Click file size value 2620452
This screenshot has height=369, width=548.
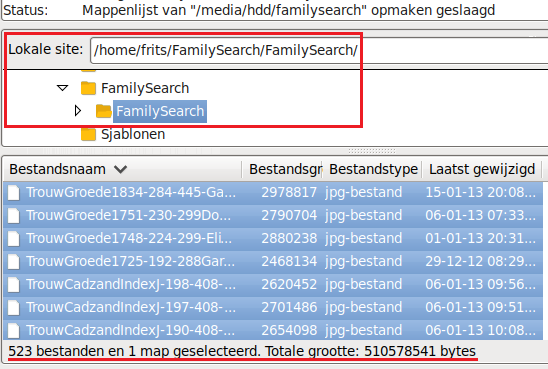pos(289,285)
